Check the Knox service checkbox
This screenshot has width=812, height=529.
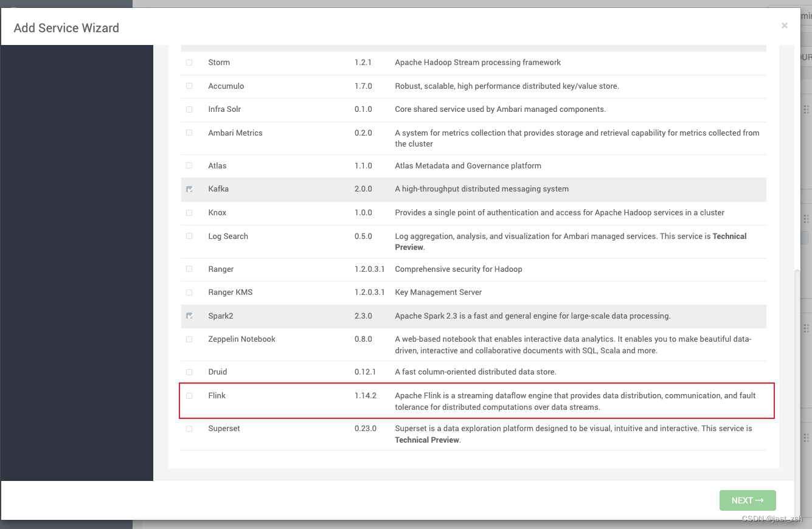[189, 213]
